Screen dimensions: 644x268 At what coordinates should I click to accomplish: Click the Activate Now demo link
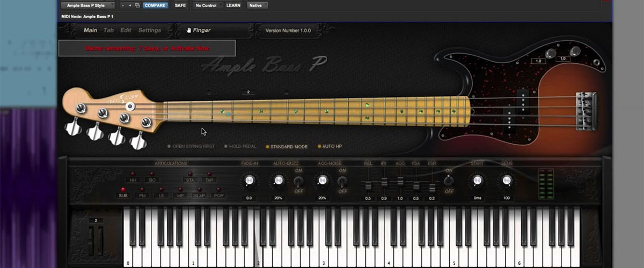(189, 48)
